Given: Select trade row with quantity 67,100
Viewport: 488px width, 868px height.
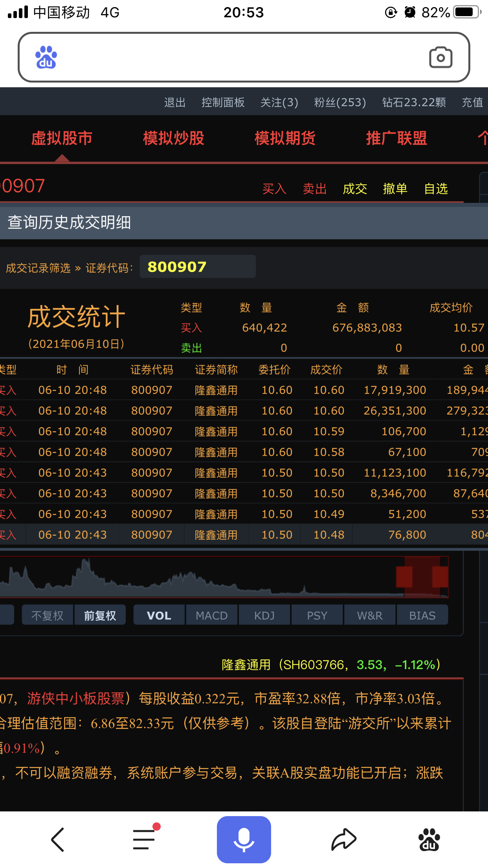Looking at the screenshot, I should click(x=244, y=452).
